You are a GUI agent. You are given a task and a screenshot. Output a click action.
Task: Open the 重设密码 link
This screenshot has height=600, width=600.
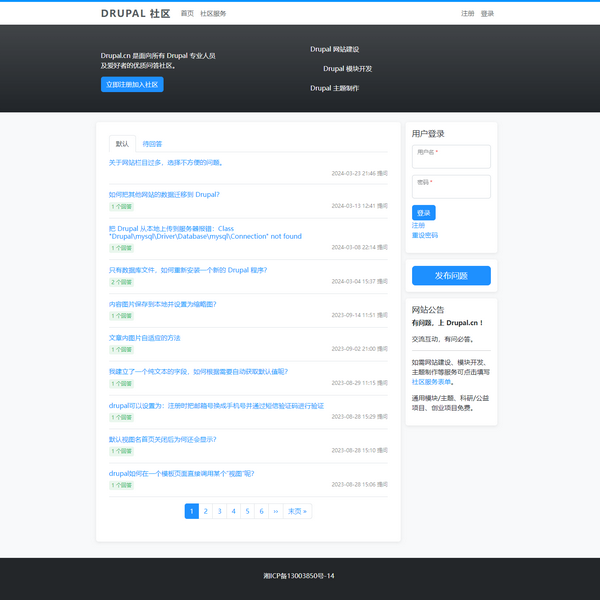425,235
